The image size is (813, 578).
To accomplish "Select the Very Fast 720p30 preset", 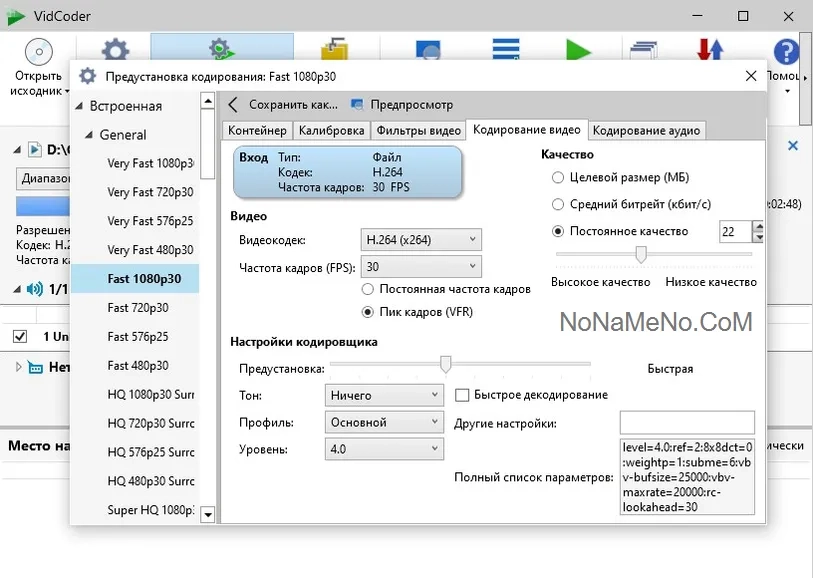I will coord(150,192).
